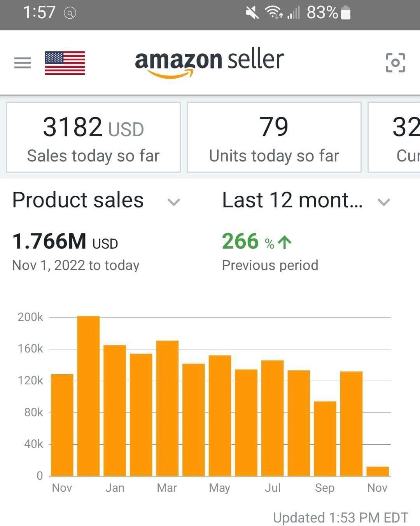Select the first November sales bar
The width and height of the screenshot is (420, 526).
tap(62, 425)
